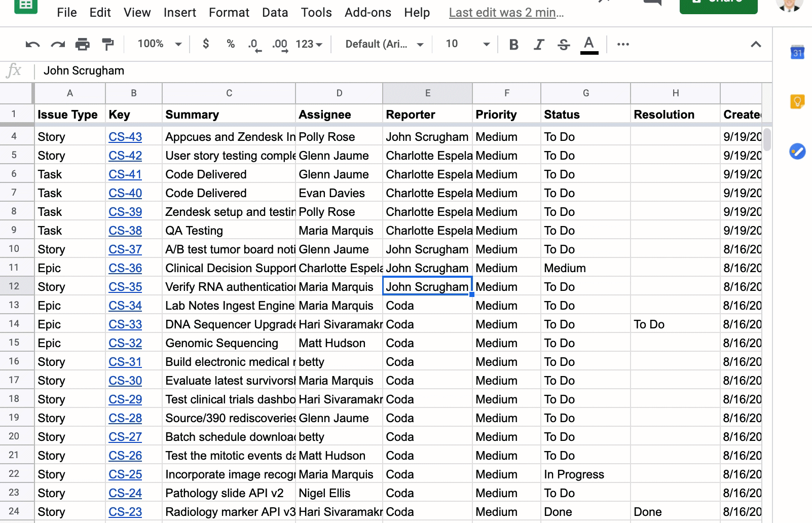Screen dimensions: 812x523
Task: Open Google Calendar side panel icon
Action: [x=797, y=53]
